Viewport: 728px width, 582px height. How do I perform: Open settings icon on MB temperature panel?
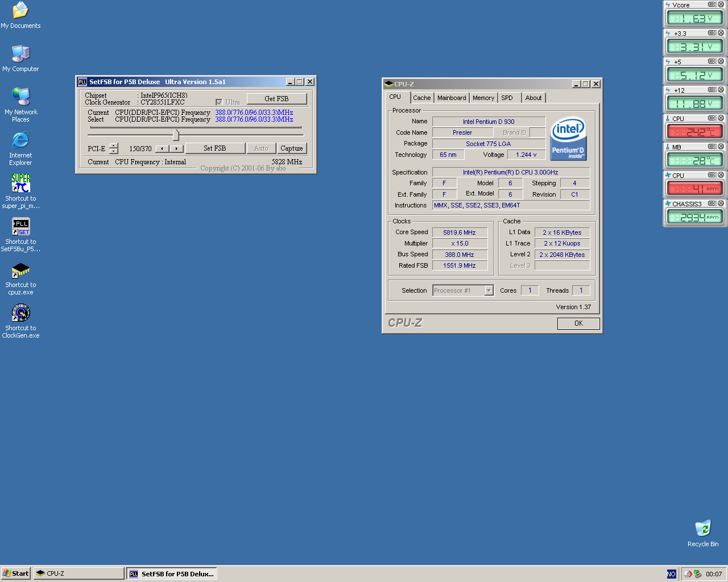pyautogui.click(x=712, y=147)
